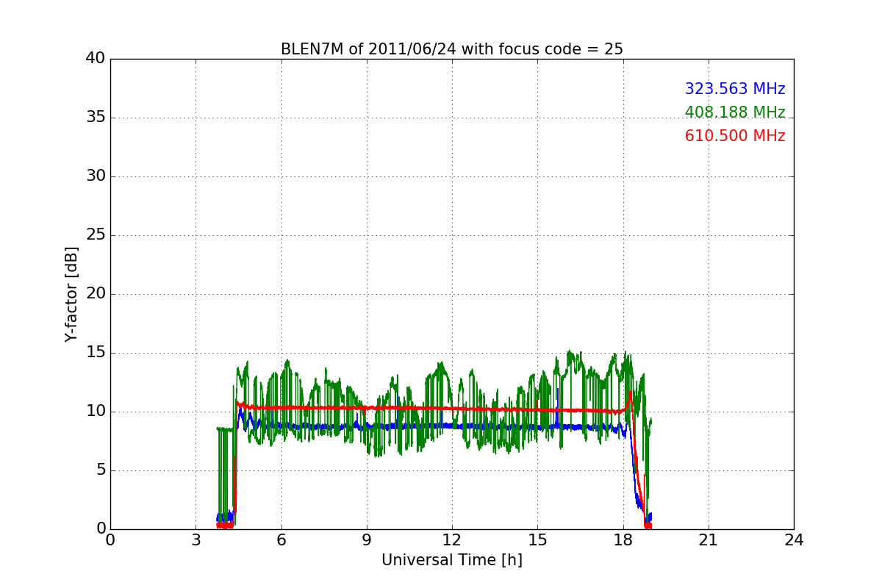Click the y-axis tick label '30'

(96, 176)
